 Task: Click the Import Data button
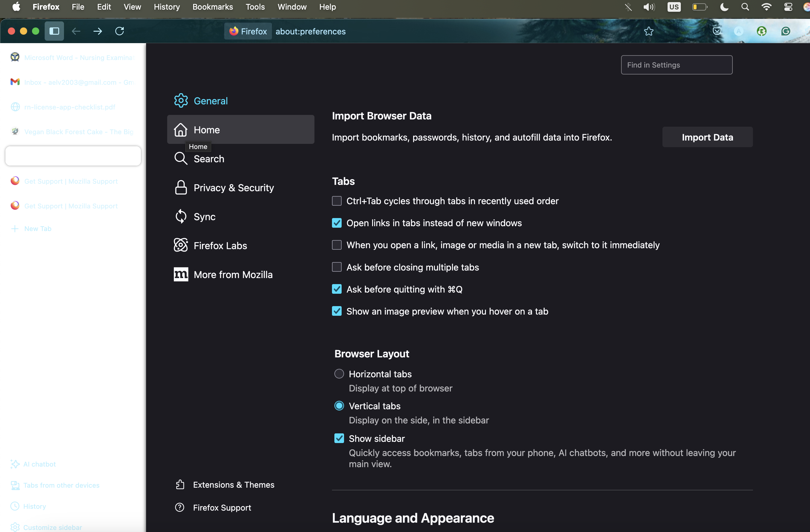(x=707, y=137)
